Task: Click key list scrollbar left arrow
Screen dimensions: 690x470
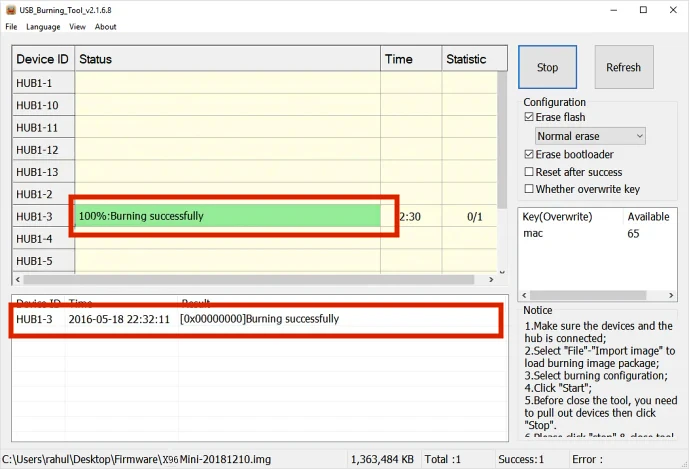Action: pyautogui.click(x=524, y=295)
